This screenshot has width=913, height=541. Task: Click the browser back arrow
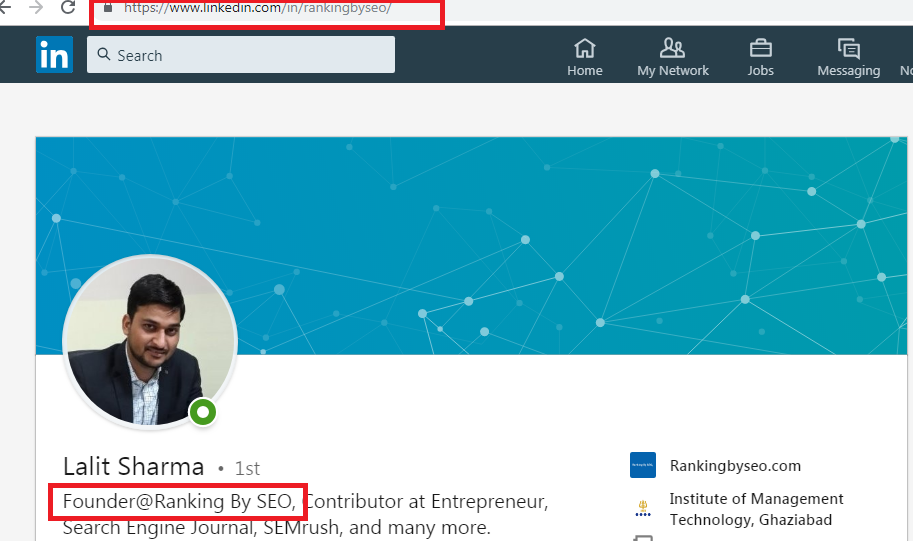tap(5, 7)
